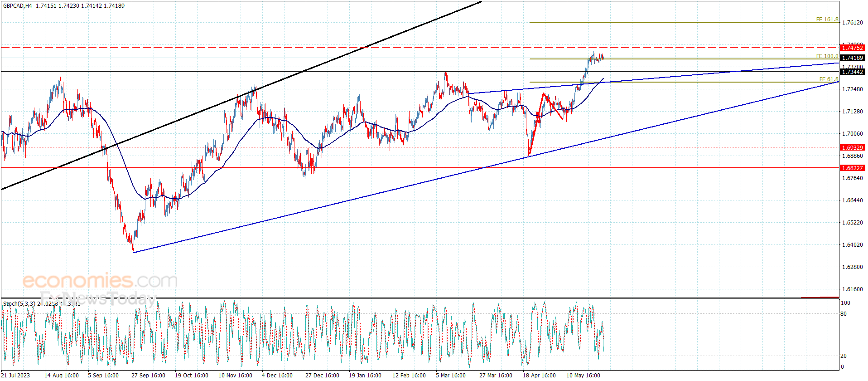Viewport: 868px width, 381px height.
Task: Click the 21 Jul 2023 date label
Action: point(16,375)
